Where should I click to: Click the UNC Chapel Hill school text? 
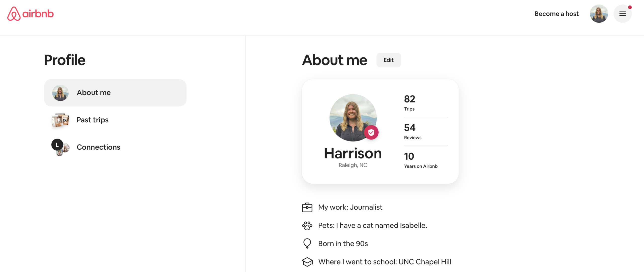[x=385, y=262]
